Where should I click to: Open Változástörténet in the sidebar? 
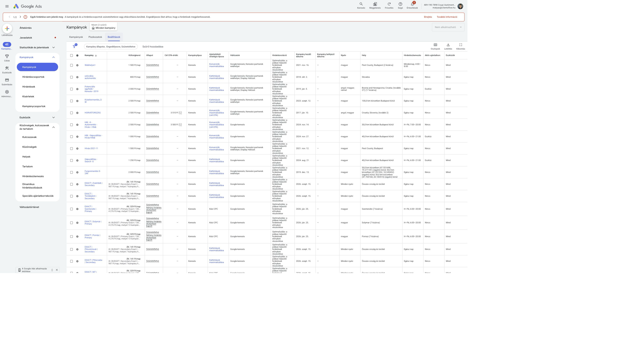(29, 207)
